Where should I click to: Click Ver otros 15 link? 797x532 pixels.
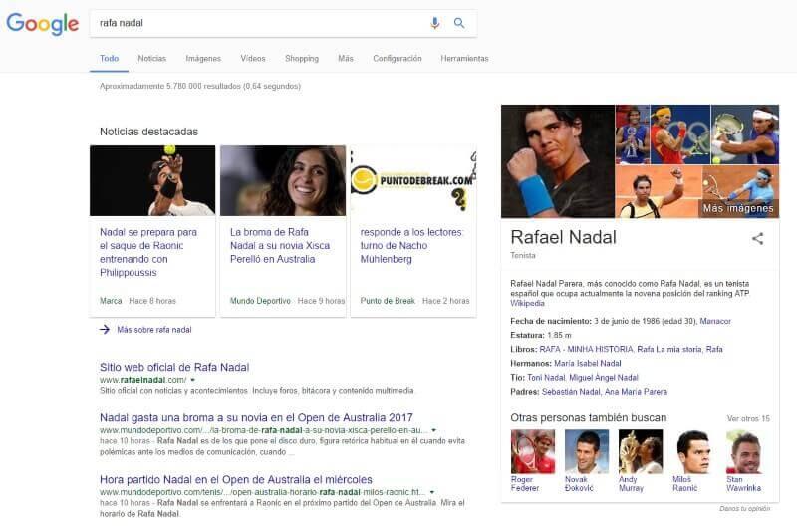point(748,419)
